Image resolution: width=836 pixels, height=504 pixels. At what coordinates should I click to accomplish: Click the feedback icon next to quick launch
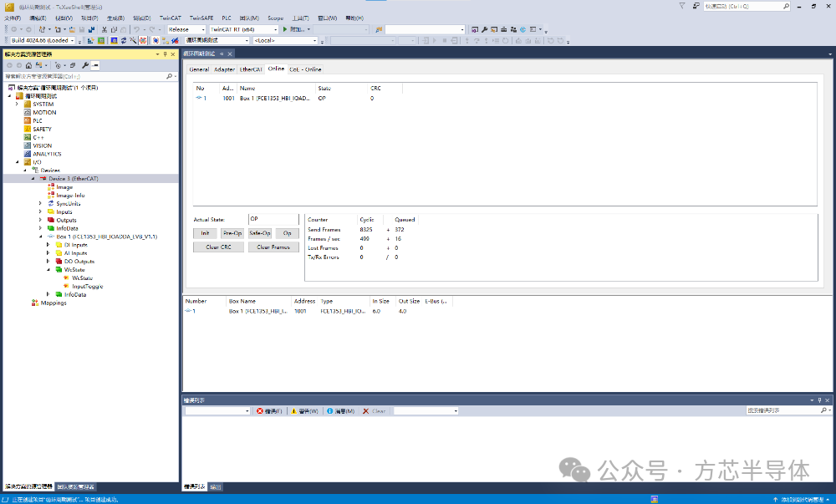696,6
